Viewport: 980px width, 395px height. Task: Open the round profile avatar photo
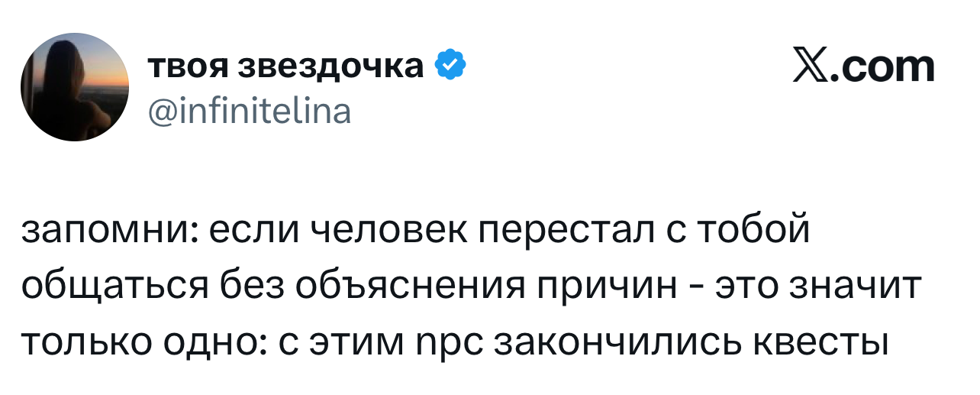coord(74,87)
